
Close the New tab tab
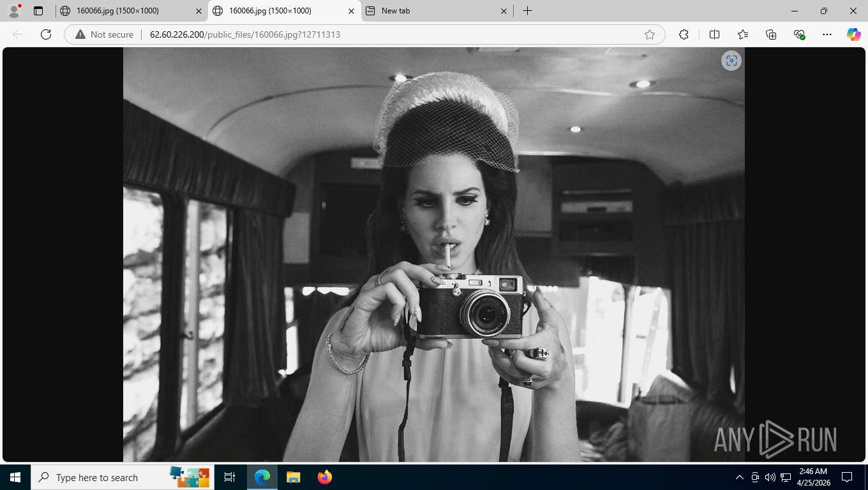[x=504, y=11]
